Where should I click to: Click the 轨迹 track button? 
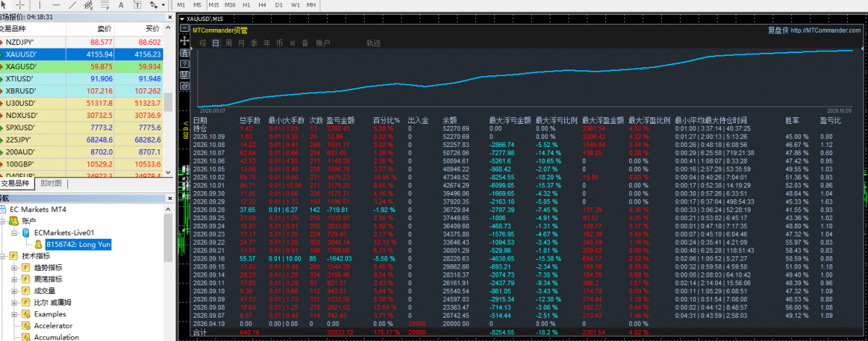(373, 43)
